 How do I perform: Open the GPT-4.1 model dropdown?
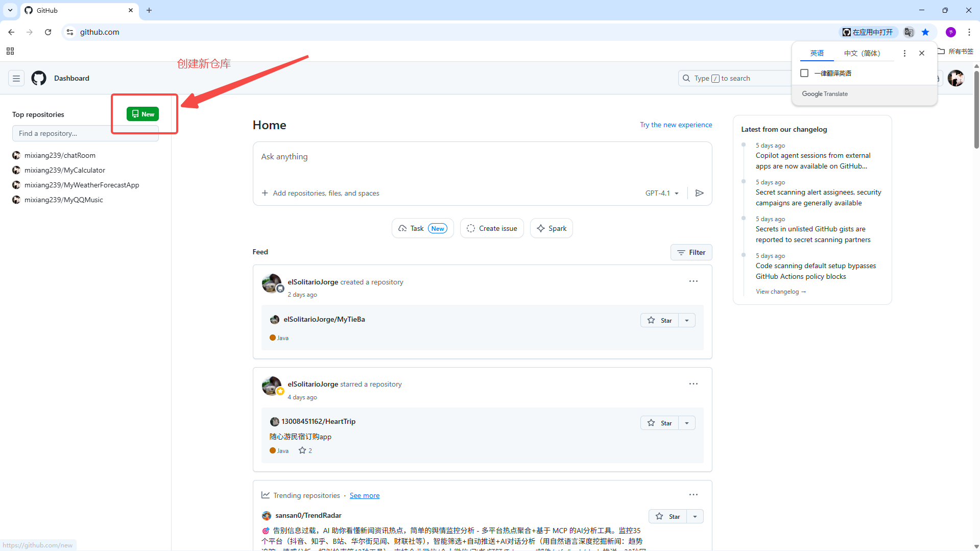click(x=662, y=193)
